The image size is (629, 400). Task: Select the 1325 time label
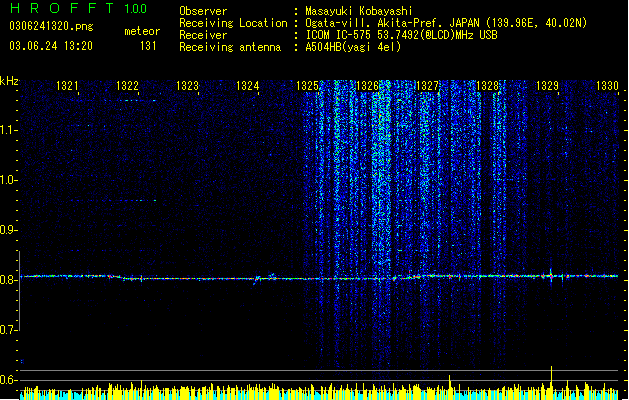(x=307, y=86)
